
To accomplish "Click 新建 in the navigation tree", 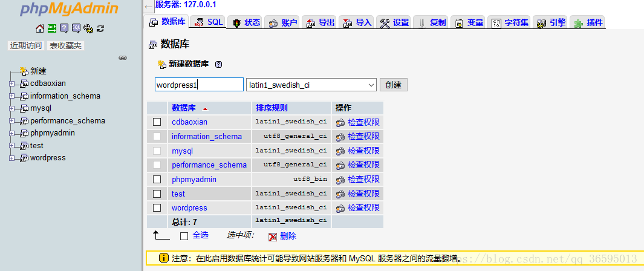I will [x=38, y=71].
